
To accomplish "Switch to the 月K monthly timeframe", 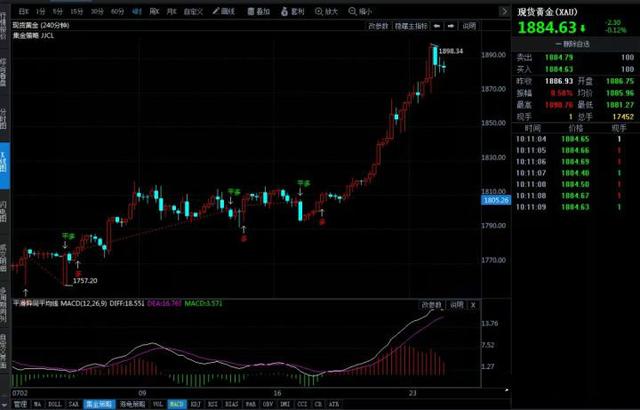I will pos(171,12).
